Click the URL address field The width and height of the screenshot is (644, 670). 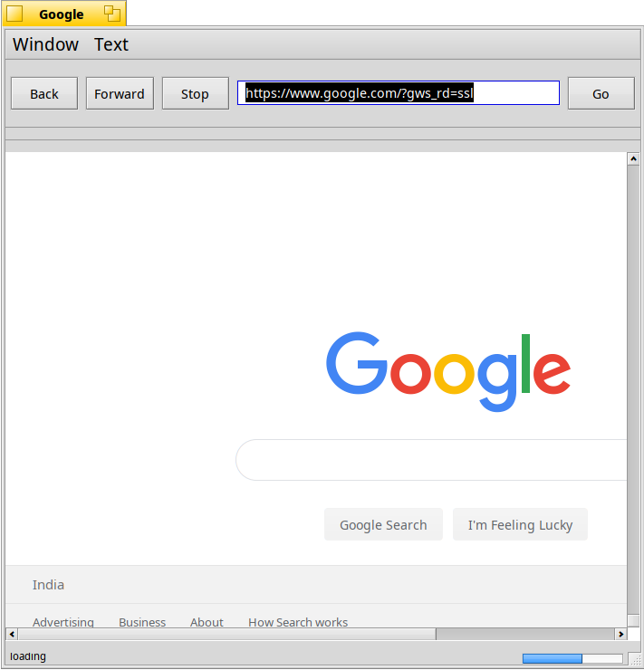399,92
